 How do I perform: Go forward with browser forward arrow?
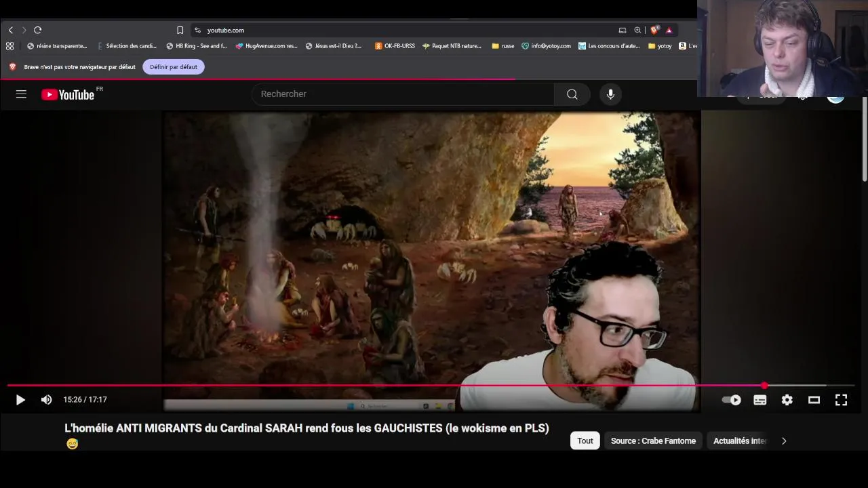[24, 30]
